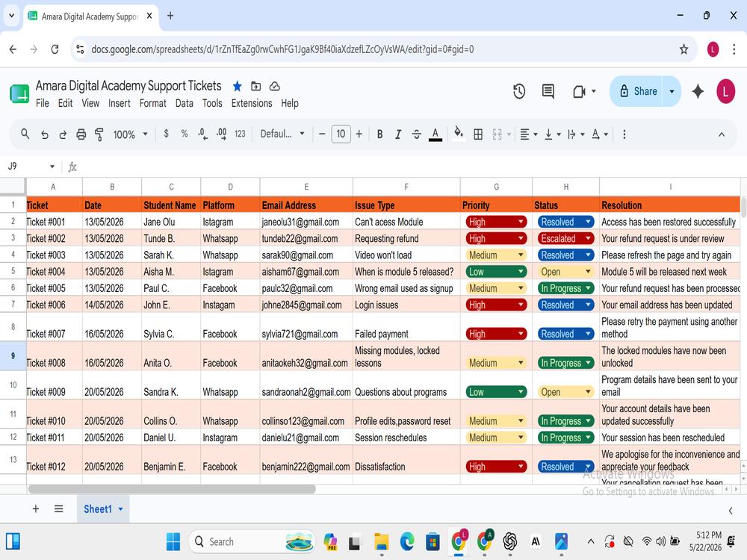Increase font size with plus button
Image resolution: width=747 pixels, height=560 pixels.
pyautogui.click(x=359, y=134)
